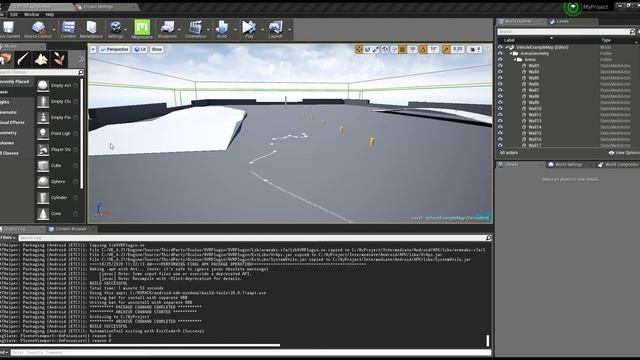Select Foliage mode leaf icon
Viewport: 640px width, 360px height.
(59, 59)
